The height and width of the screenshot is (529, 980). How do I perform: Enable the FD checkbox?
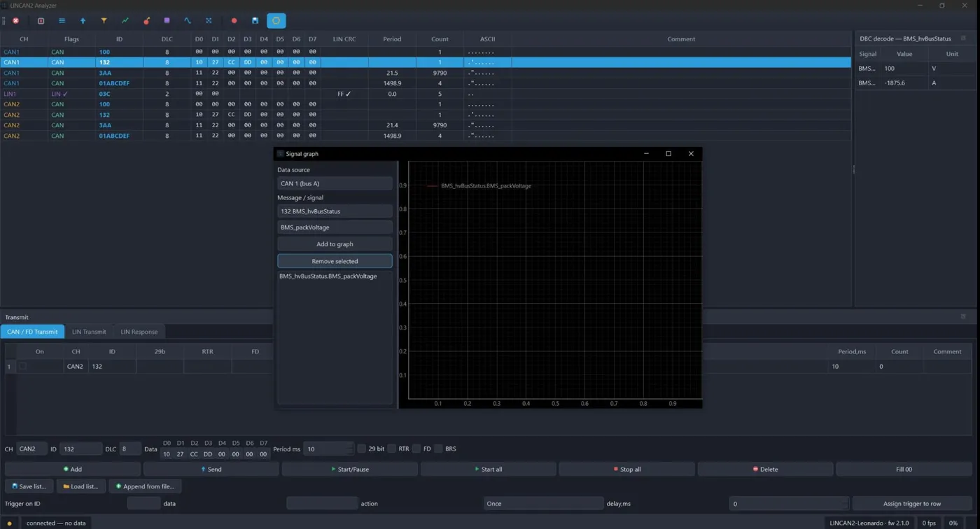pyautogui.click(x=416, y=449)
